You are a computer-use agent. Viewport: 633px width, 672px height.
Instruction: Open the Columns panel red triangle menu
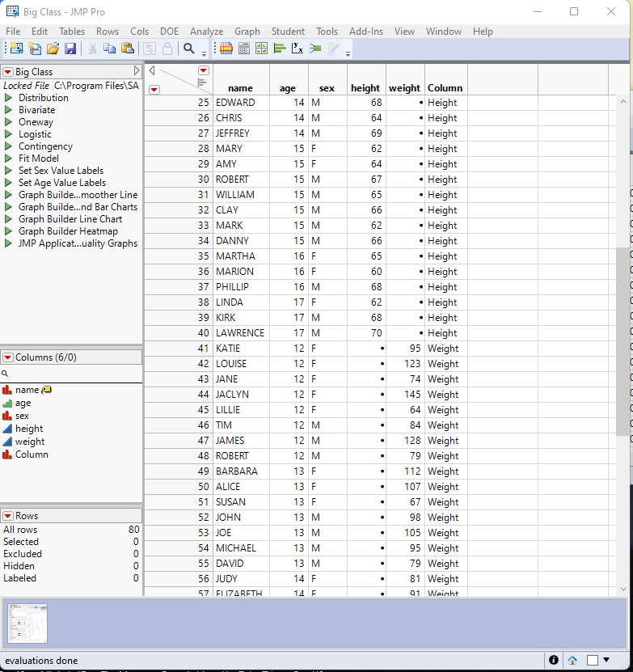8,357
